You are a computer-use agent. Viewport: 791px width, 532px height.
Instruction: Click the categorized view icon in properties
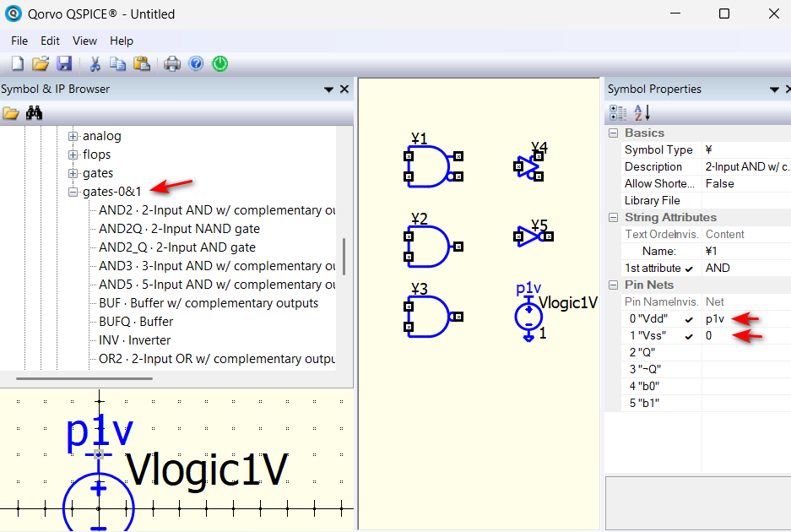click(x=618, y=112)
